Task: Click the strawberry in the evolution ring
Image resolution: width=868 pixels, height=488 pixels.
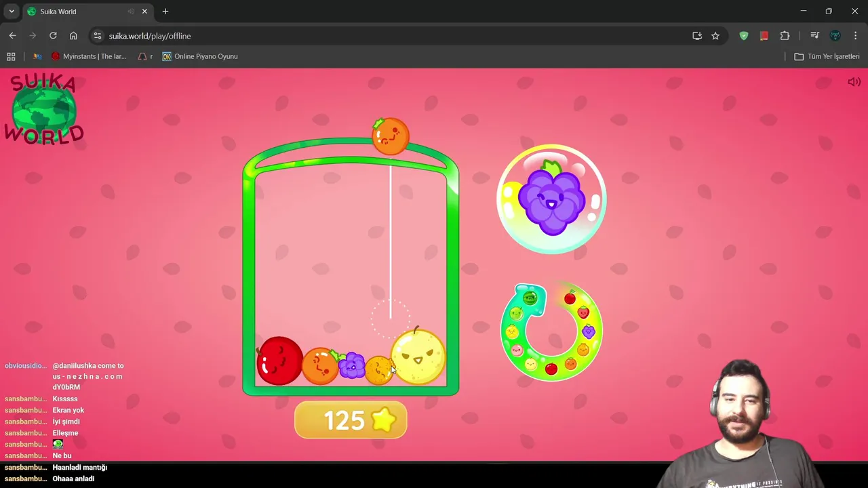Action: click(x=583, y=312)
